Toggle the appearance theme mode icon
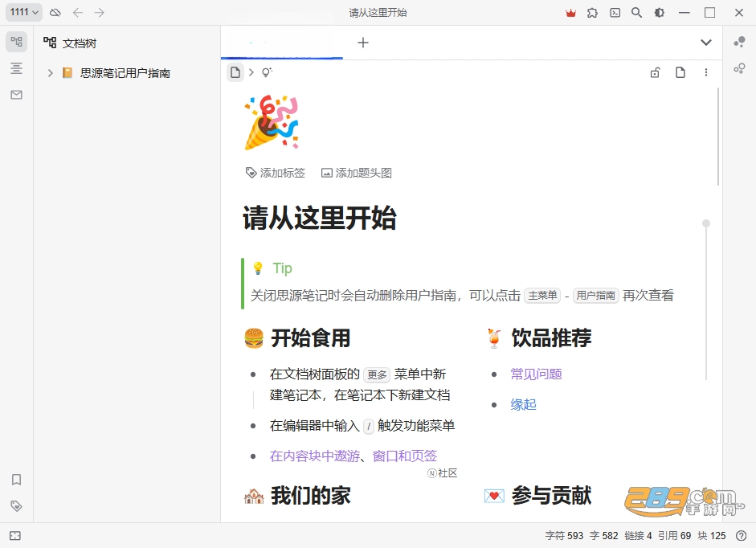This screenshot has height=548, width=756. (x=659, y=13)
